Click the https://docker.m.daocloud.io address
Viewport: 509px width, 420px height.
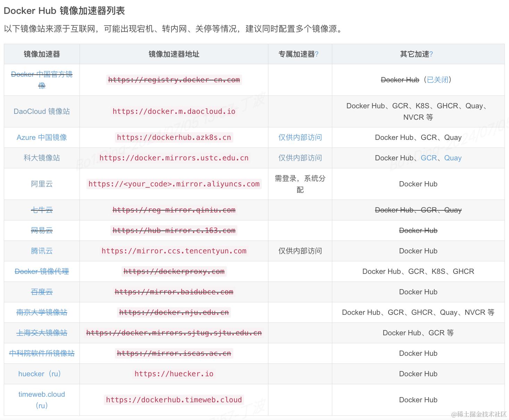174,111
